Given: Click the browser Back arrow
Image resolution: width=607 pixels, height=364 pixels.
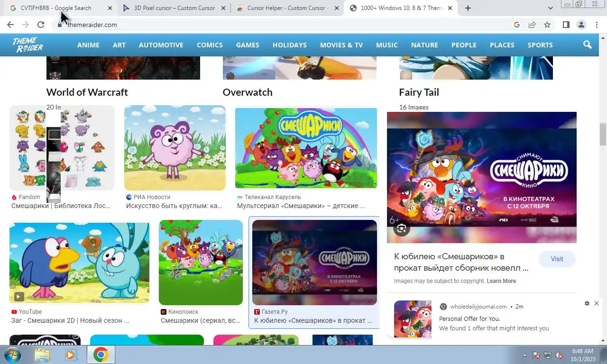Looking at the screenshot, I should 10,25.
